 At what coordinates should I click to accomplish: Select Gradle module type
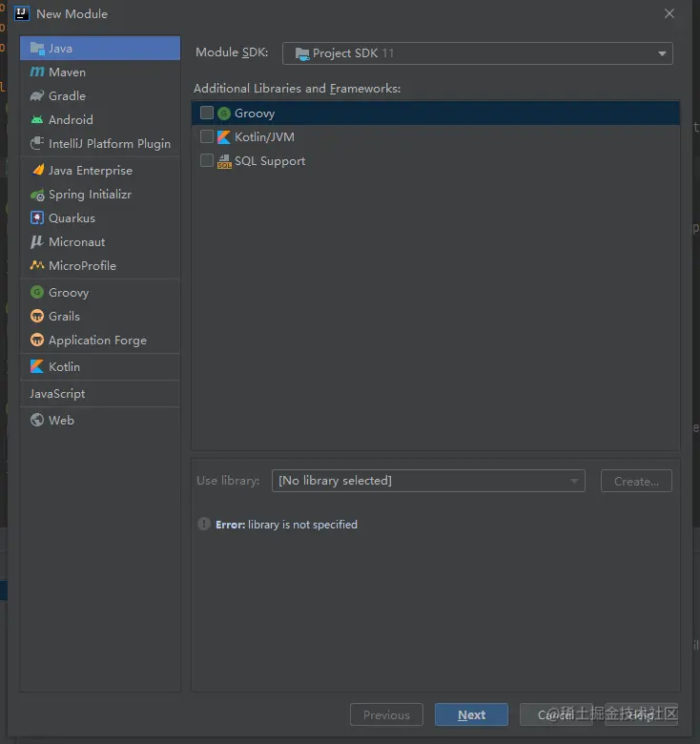(100, 95)
